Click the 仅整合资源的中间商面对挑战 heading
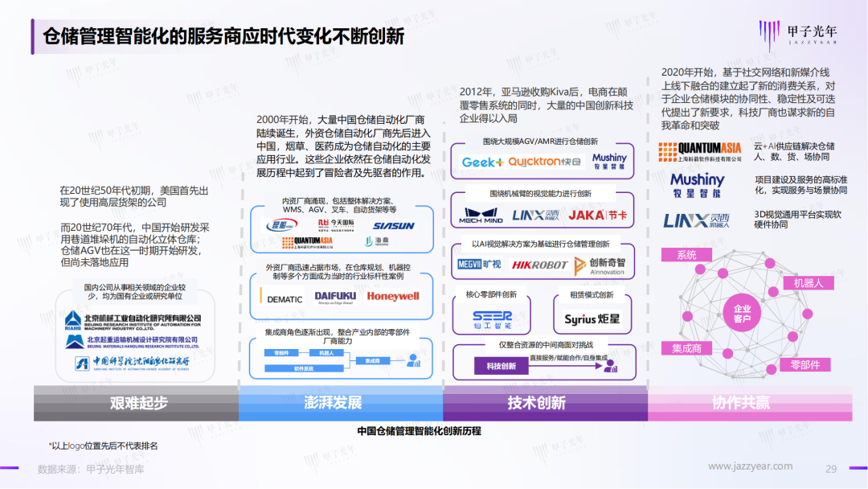Screen dimensions: 868x489 pyautogui.click(x=546, y=345)
